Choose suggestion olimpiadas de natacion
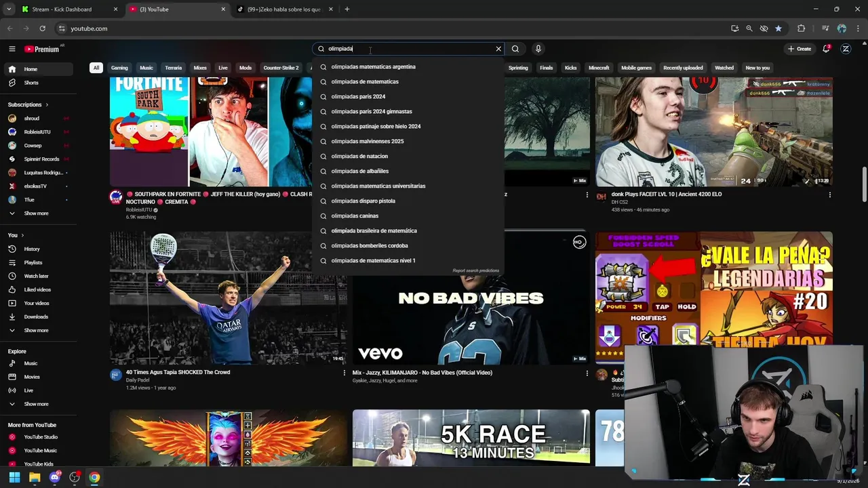The image size is (868, 488). 408,156
